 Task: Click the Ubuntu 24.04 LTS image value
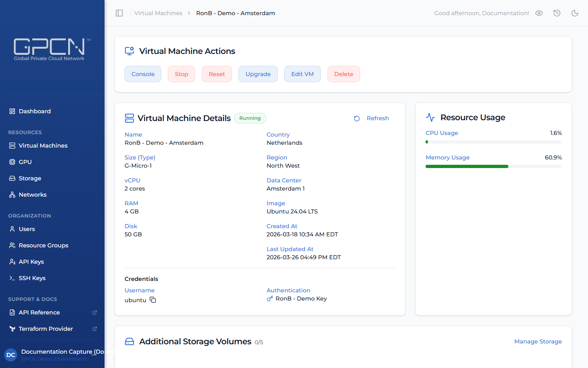(292, 211)
